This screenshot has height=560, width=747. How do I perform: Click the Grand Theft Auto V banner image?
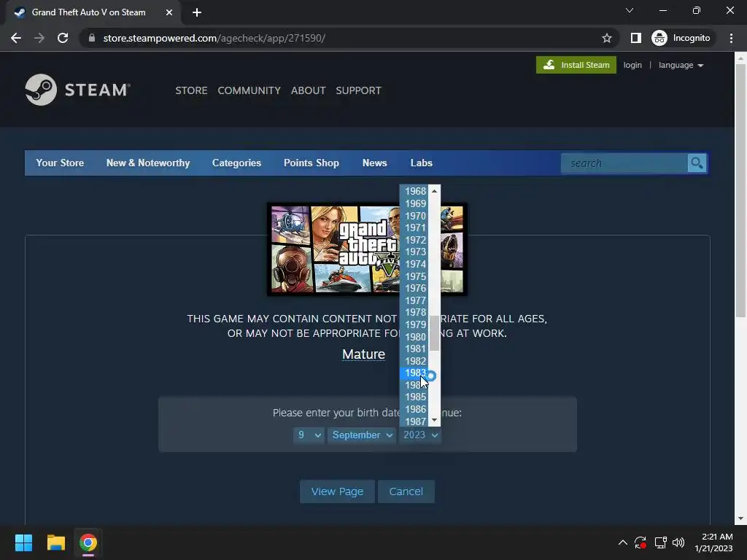(x=367, y=249)
